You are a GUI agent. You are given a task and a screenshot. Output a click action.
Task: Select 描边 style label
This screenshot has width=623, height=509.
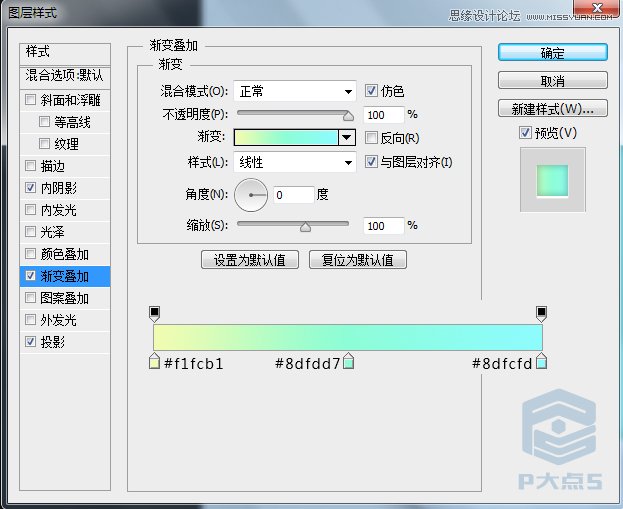click(x=52, y=166)
